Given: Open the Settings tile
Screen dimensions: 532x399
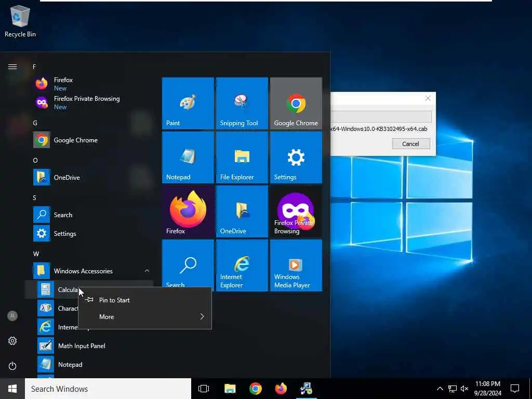Looking at the screenshot, I should click(x=296, y=157).
